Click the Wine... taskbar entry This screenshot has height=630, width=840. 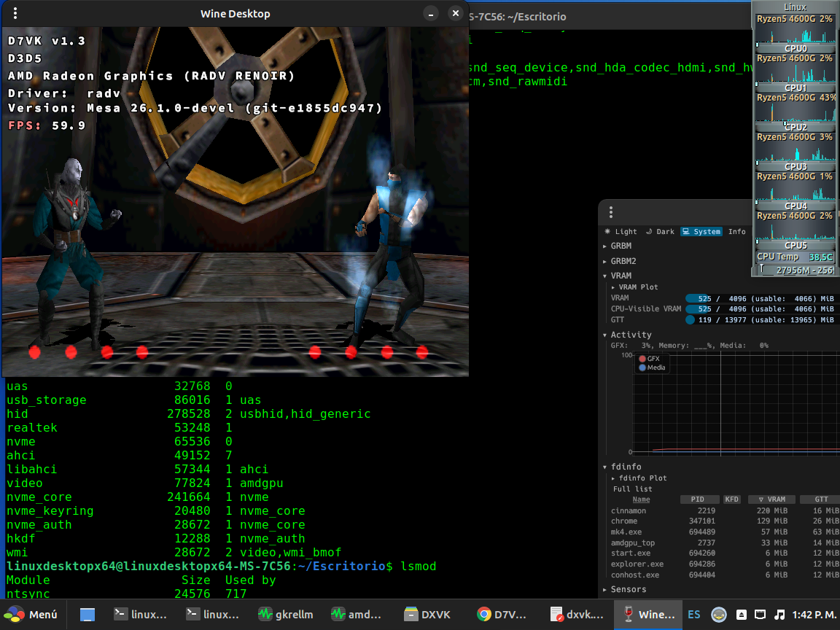[649, 615]
